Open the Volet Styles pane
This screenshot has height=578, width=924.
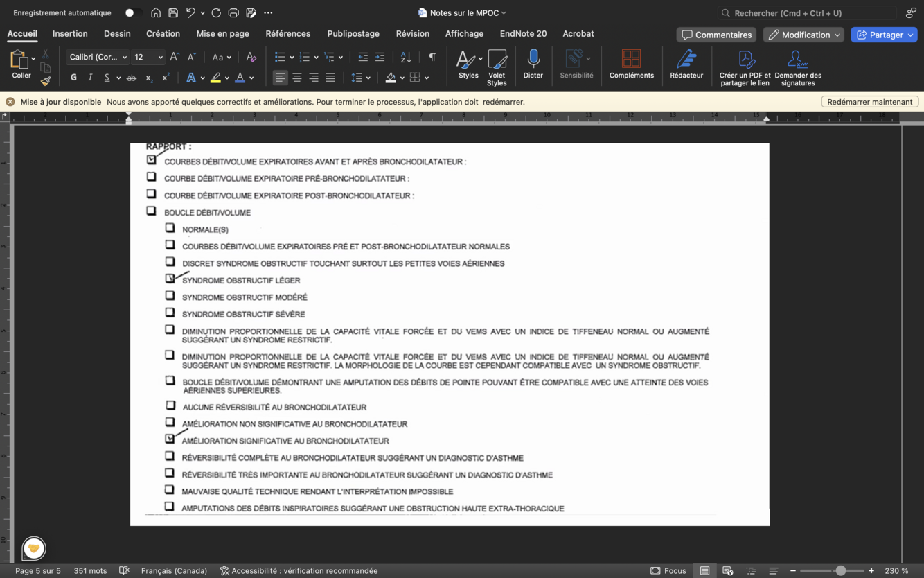click(497, 67)
